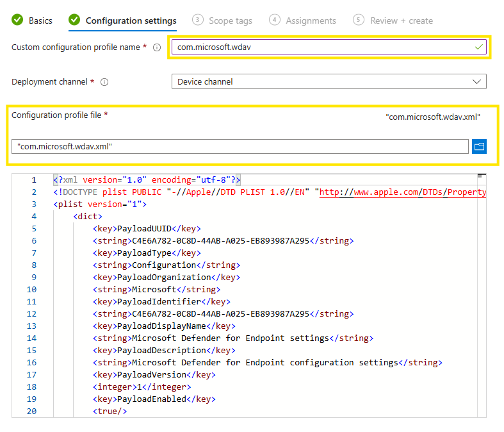This screenshot has width=504, height=432.
Task: Go to the Scope tags step
Action: [x=231, y=21]
